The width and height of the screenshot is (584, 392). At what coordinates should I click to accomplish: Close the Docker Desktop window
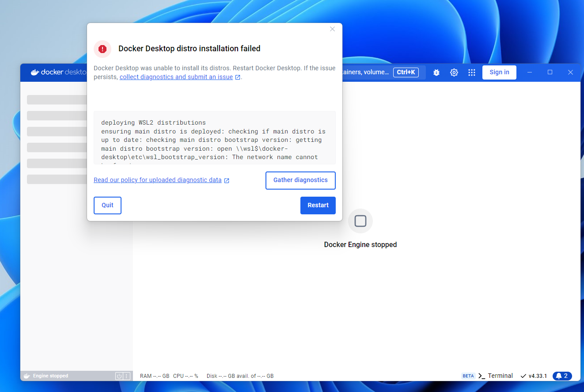click(570, 72)
